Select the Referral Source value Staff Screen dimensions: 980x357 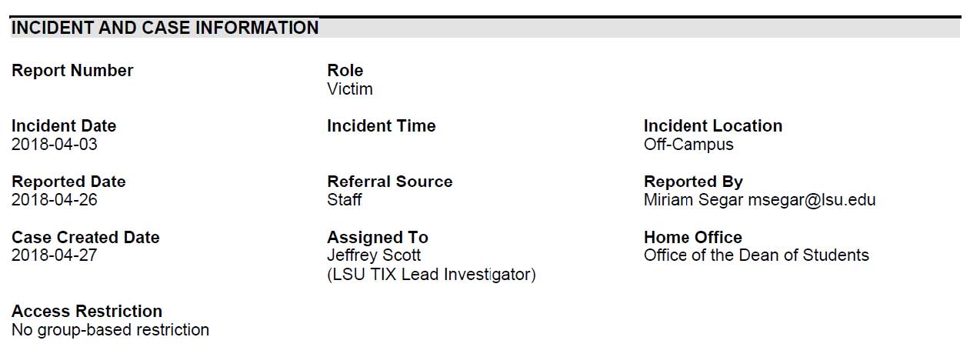click(x=345, y=200)
